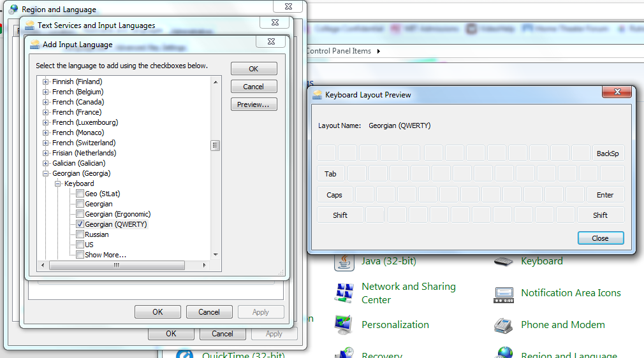Expand the Finnish (Finland) tree node
Viewport: 644px width, 358px height.
point(45,82)
